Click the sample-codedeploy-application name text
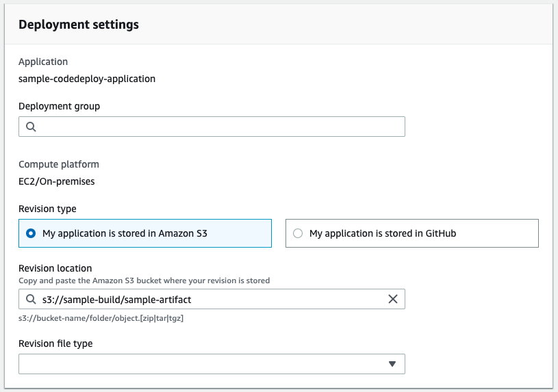Screen dimensions: 558x392 click(x=87, y=79)
